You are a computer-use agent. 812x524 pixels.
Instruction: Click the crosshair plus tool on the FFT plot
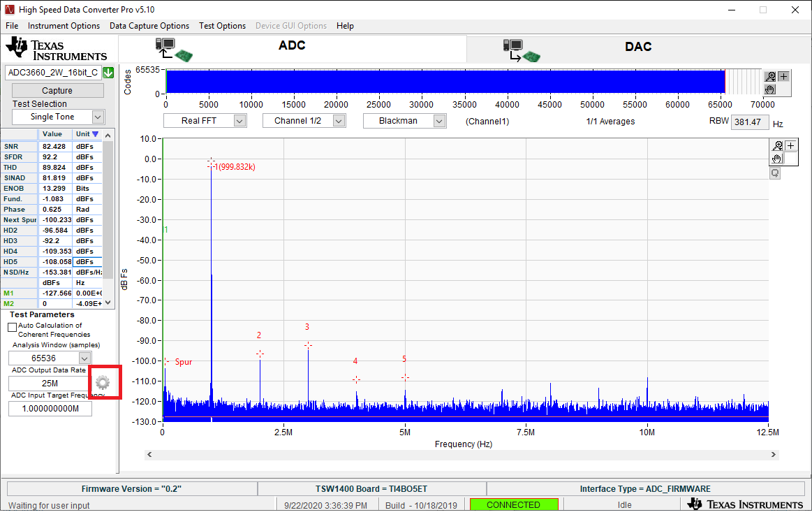pyautogui.click(x=790, y=145)
